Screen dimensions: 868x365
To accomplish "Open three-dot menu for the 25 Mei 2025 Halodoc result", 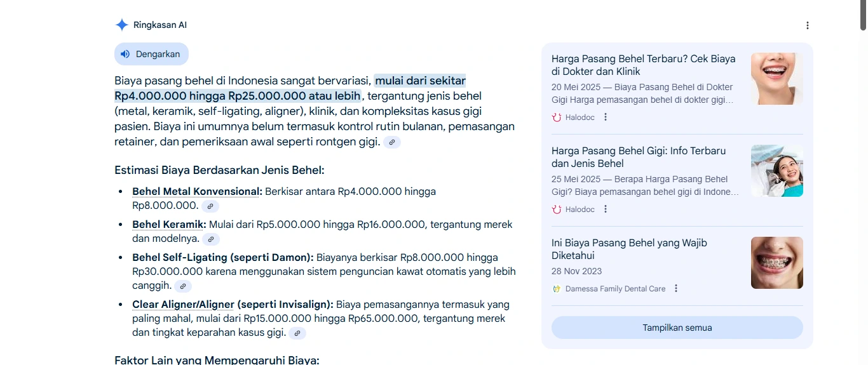I will (606, 209).
